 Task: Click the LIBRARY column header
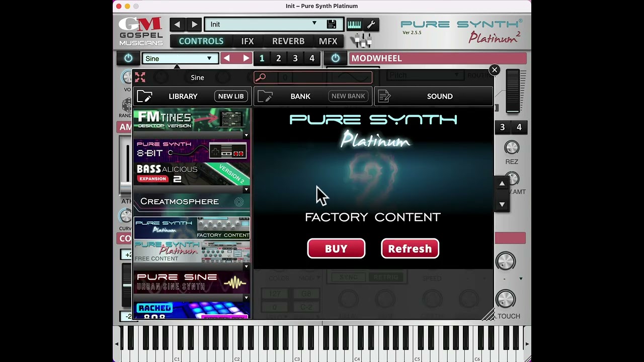183,96
